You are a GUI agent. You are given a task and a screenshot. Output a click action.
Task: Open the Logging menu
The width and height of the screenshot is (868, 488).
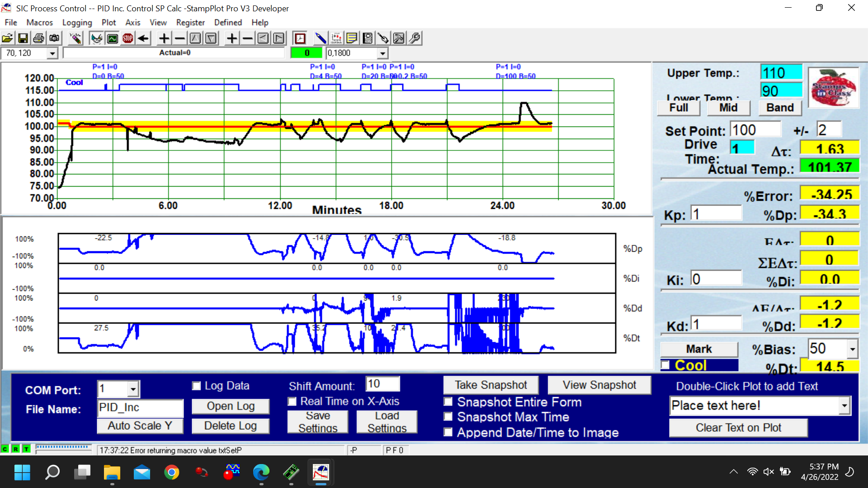[77, 23]
